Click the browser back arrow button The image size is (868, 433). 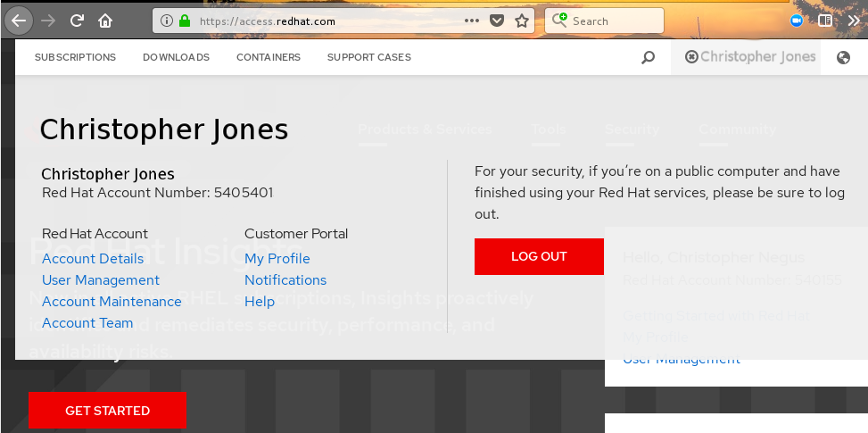click(20, 20)
